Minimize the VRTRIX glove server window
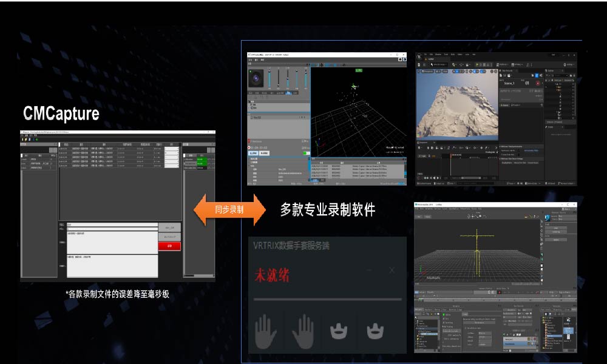This screenshot has height=364, width=607. 370,269
